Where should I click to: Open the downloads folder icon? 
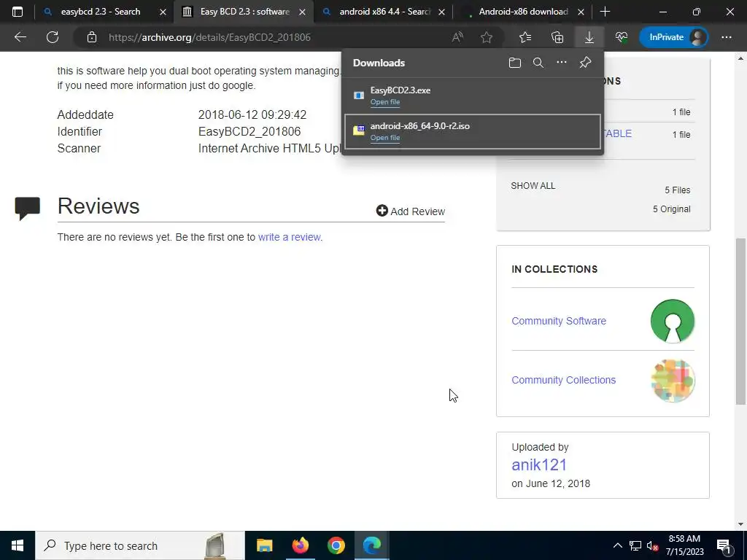pyautogui.click(x=514, y=63)
